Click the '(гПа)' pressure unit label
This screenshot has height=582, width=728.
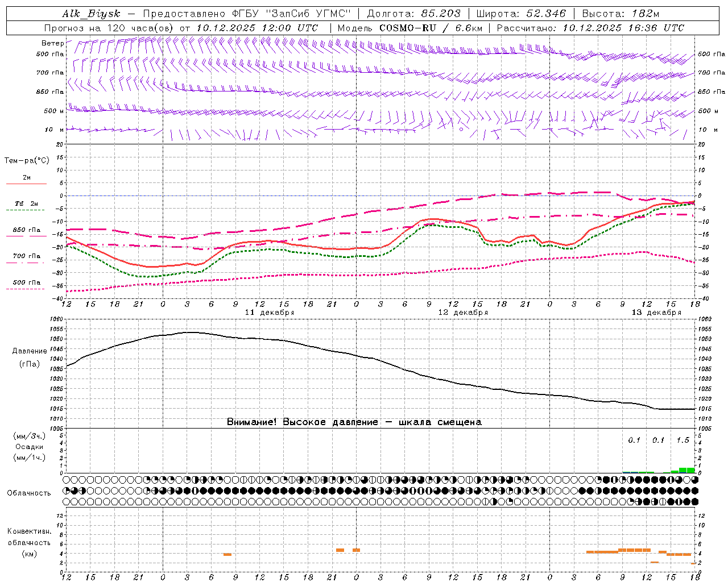[x=30, y=364]
